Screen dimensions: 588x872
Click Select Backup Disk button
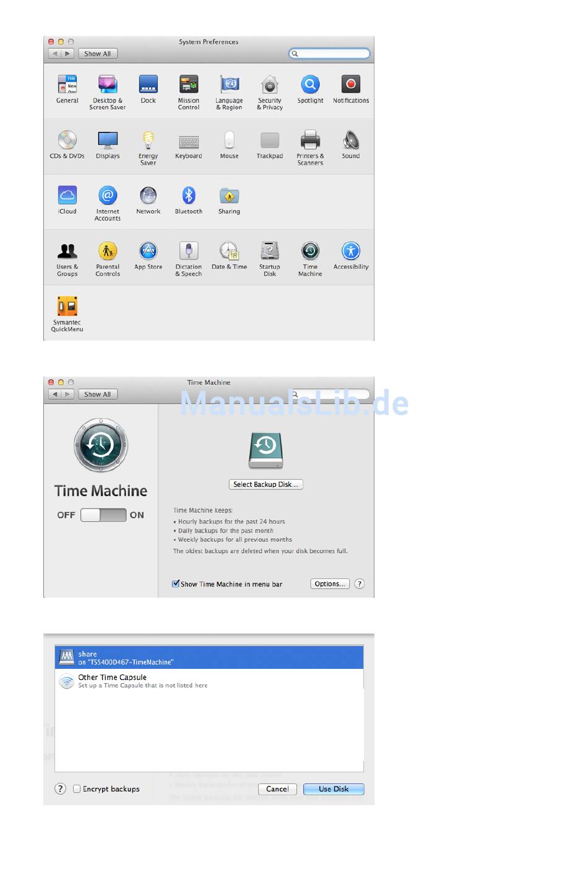[266, 484]
